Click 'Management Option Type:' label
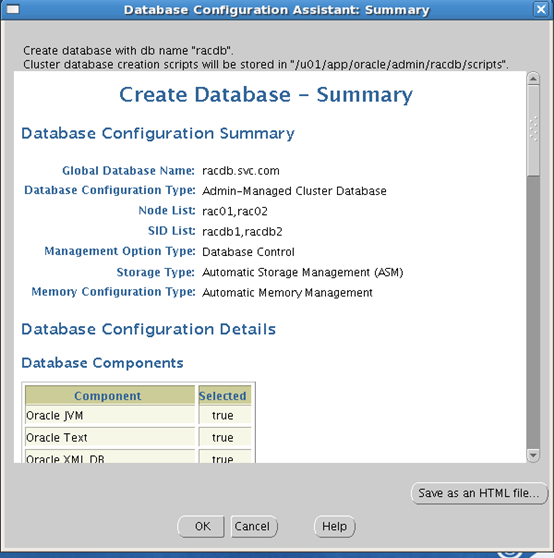 (x=120, y=251)
